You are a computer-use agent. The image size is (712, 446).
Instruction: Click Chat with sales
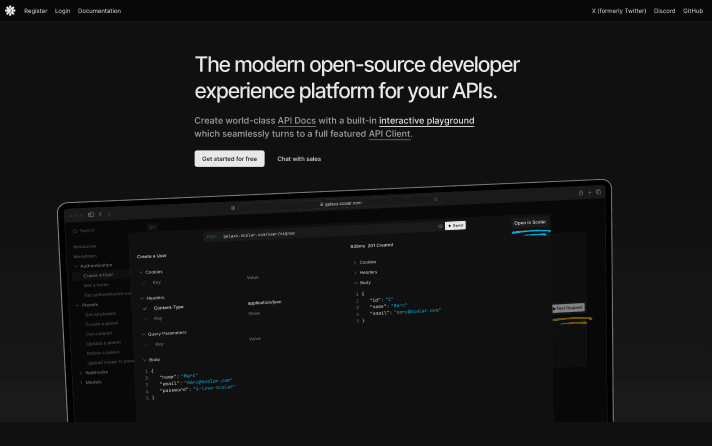(x=299, y=159)
